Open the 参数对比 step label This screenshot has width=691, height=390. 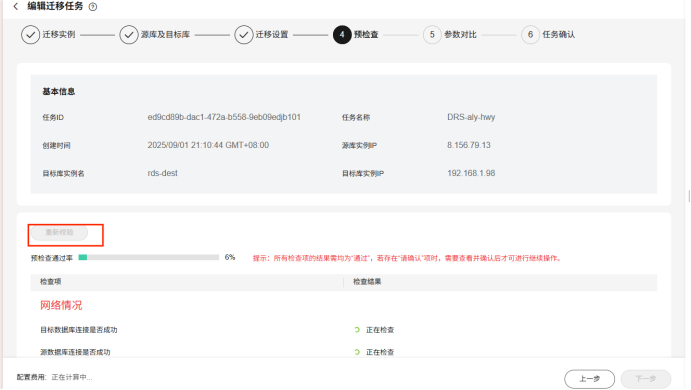[461, 34]
